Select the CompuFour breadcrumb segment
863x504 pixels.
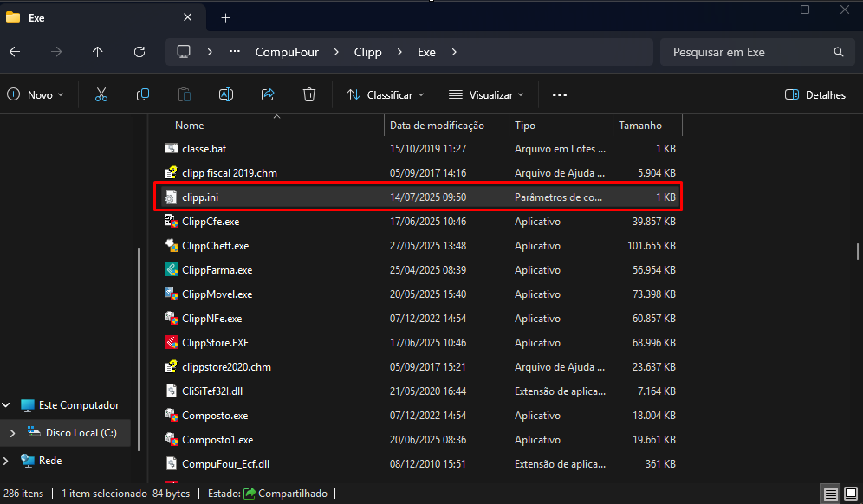287,52
